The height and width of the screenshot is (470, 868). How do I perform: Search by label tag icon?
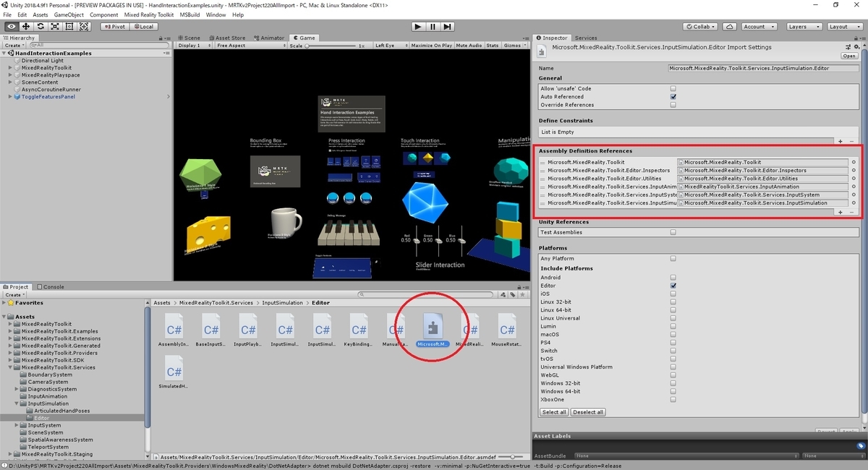(x=513, y=295)
